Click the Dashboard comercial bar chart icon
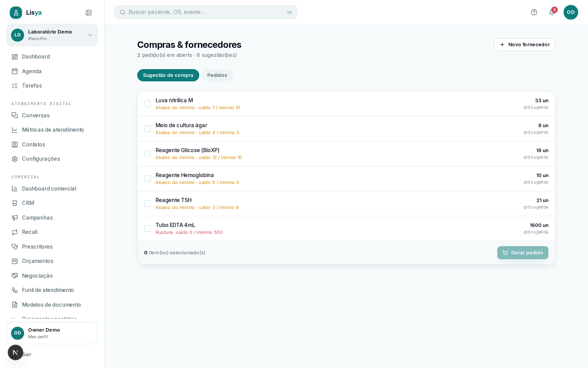Screen dimensions: 588x368 pyautogui.click(x=14, y=189)
